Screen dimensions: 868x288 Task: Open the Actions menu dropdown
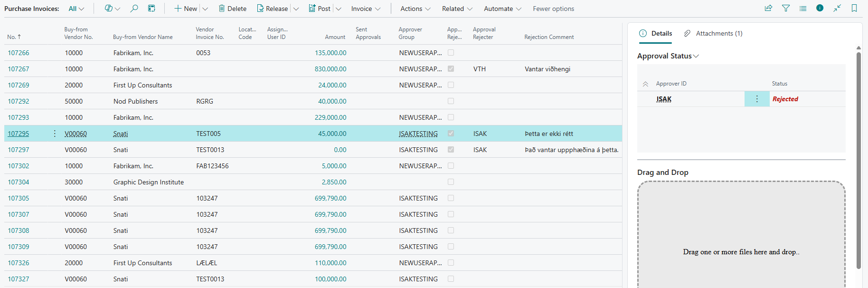click(x=415, y=9)
